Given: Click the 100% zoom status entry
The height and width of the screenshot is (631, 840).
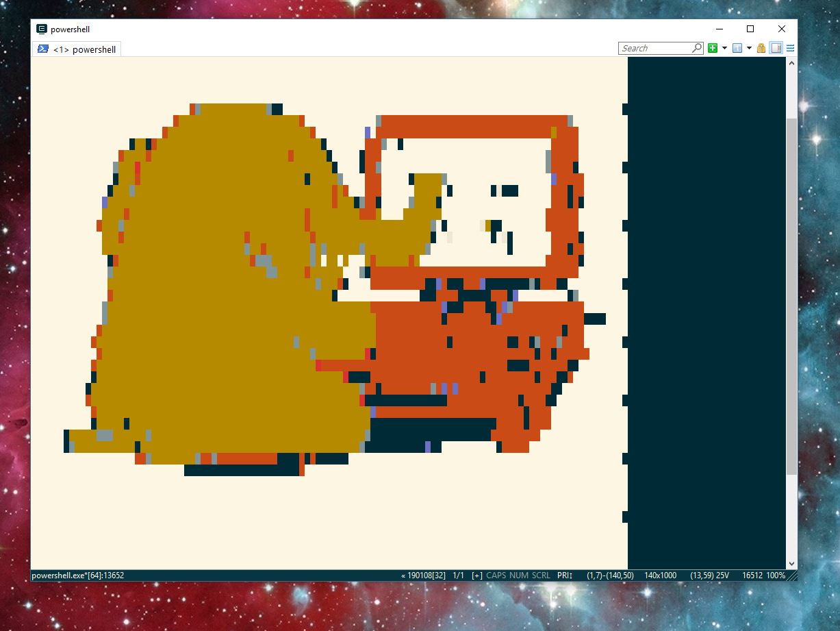Looking at the screenshot, I should (776, 576).
